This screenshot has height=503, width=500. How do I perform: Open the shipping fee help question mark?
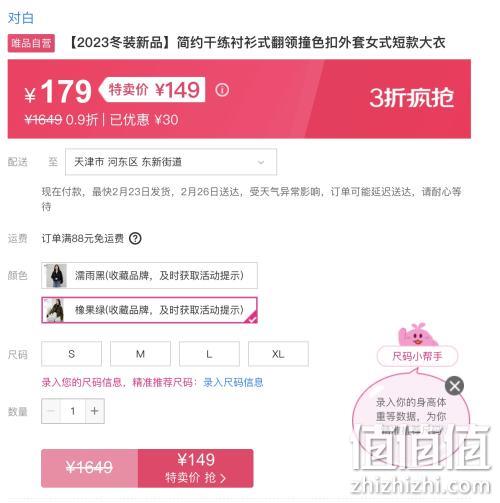tap(135, 238)
